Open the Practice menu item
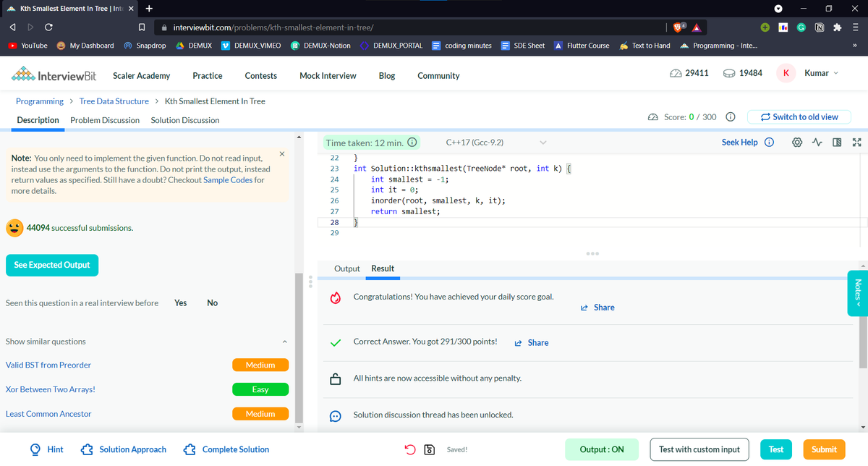Image resolution: width=868 pixels, height=466 pixels. [208, 75]
